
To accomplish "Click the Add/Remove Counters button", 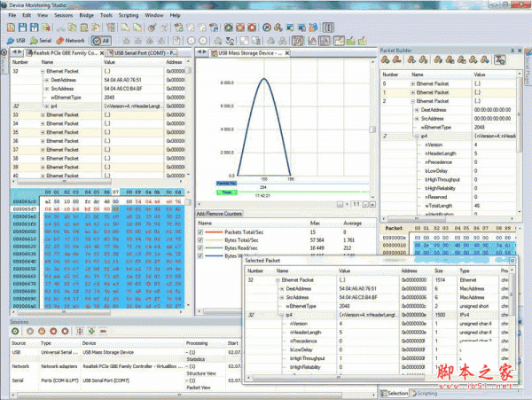I will click(x=218, y=214).
